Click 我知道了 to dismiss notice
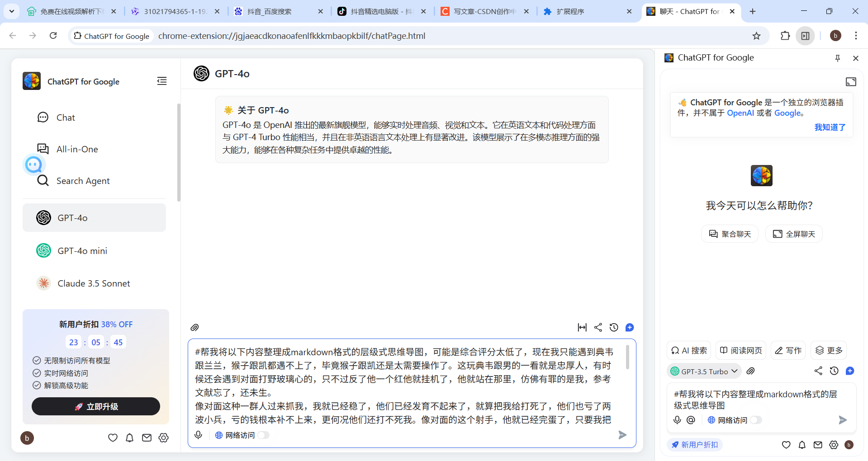This screenshot has height=461, width=868. click(x=830, y=127)
